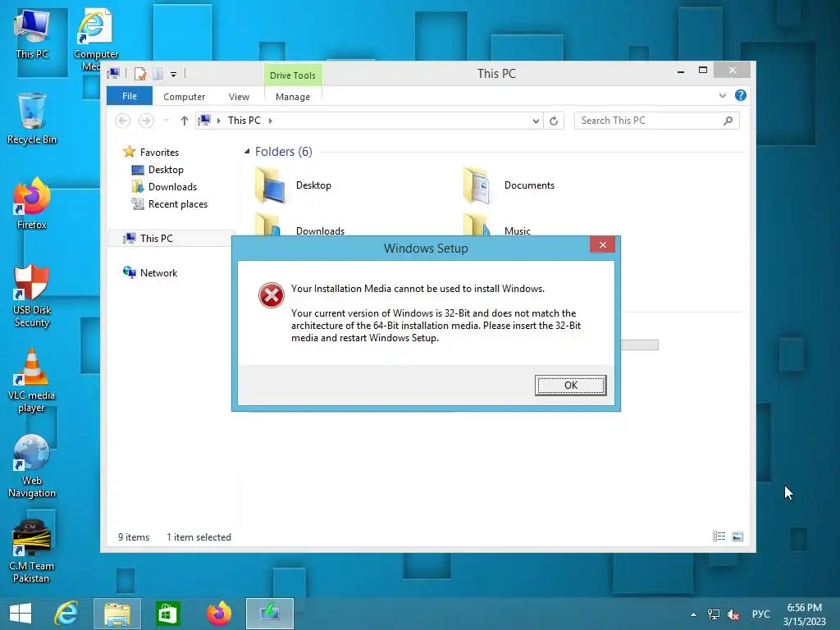Click the Properties quick access icon

[x=140, y=74]
